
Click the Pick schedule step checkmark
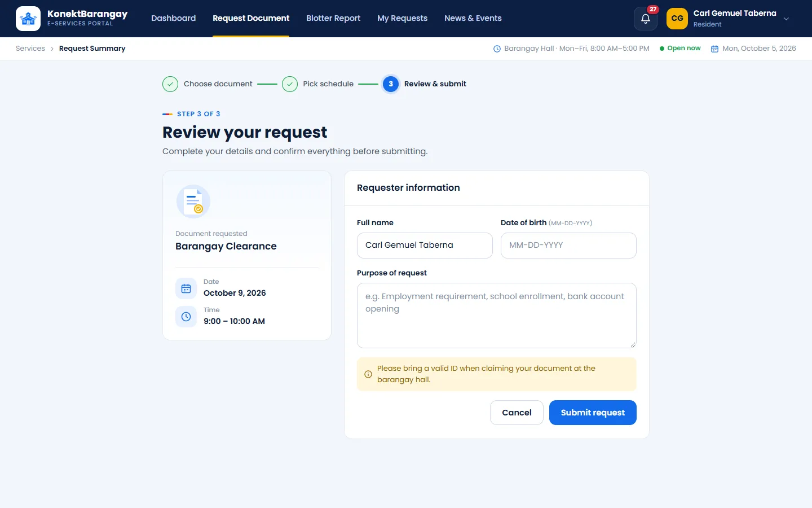290,84
